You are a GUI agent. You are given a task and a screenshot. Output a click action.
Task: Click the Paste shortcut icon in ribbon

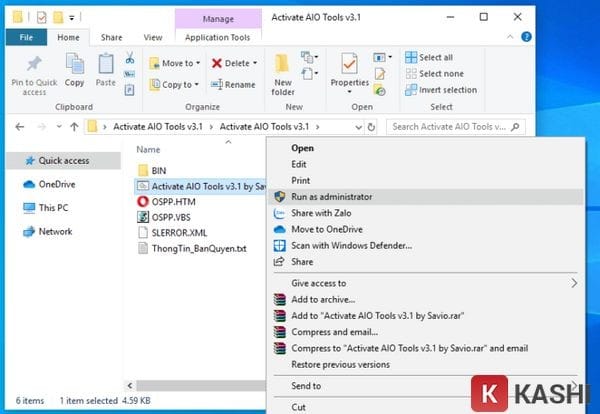click(x=129, y=90)
